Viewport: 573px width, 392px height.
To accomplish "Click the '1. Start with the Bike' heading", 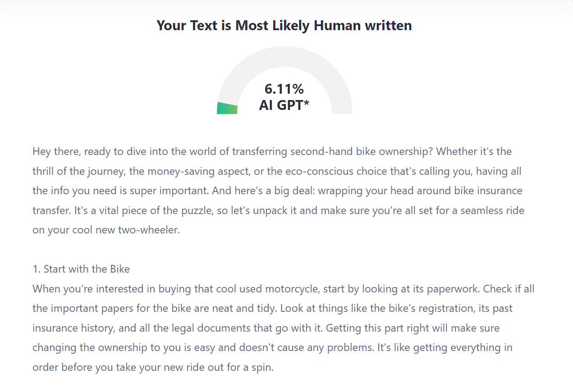I will 81,269.
